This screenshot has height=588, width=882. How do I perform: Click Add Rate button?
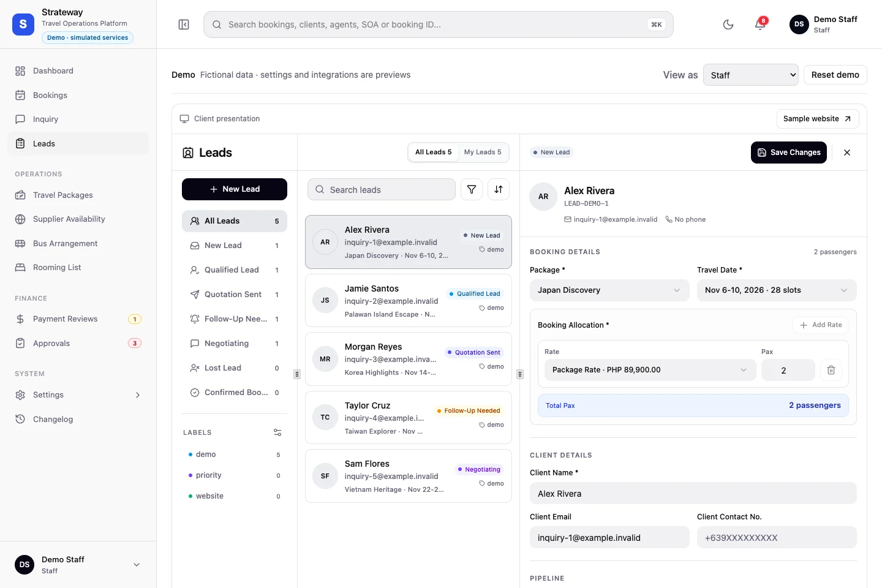[821, 325]
